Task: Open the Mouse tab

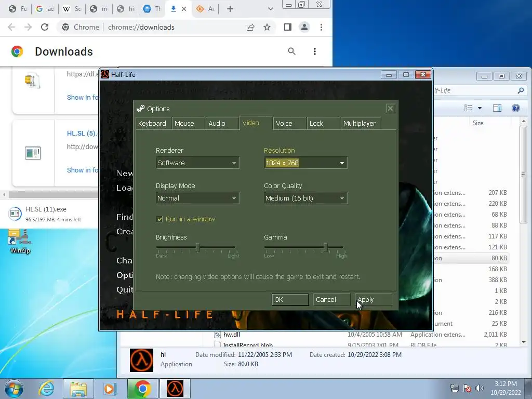Action: point(188,124)
